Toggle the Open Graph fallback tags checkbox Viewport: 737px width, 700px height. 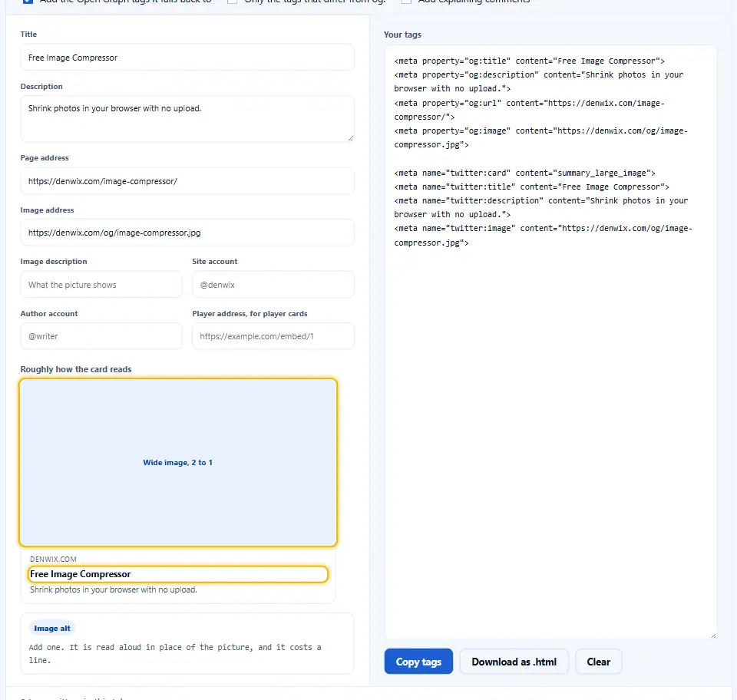(28, 1)
